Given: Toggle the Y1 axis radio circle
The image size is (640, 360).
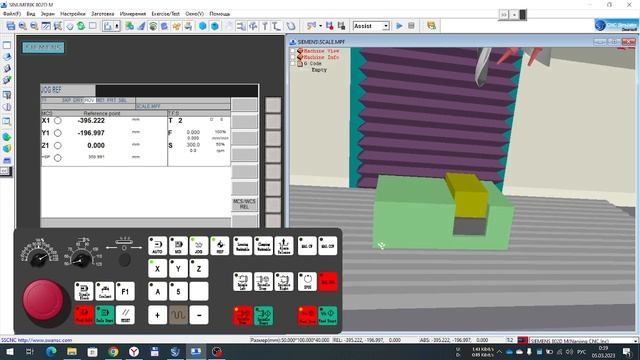Looking at the screenshot, I should point(58,133).
